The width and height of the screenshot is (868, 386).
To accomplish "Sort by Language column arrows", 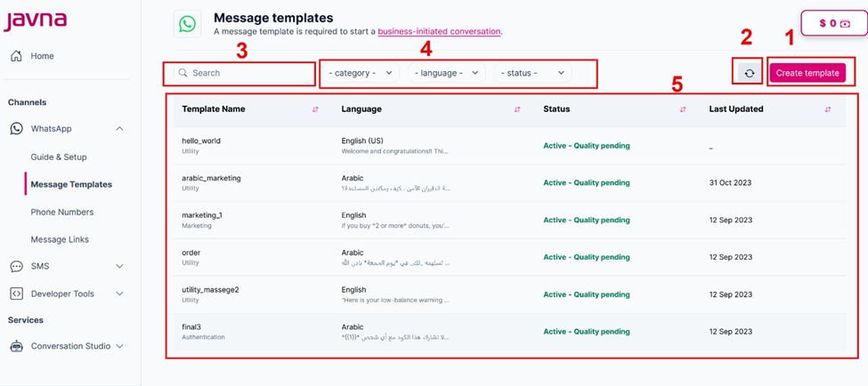I will coord(517,109).
